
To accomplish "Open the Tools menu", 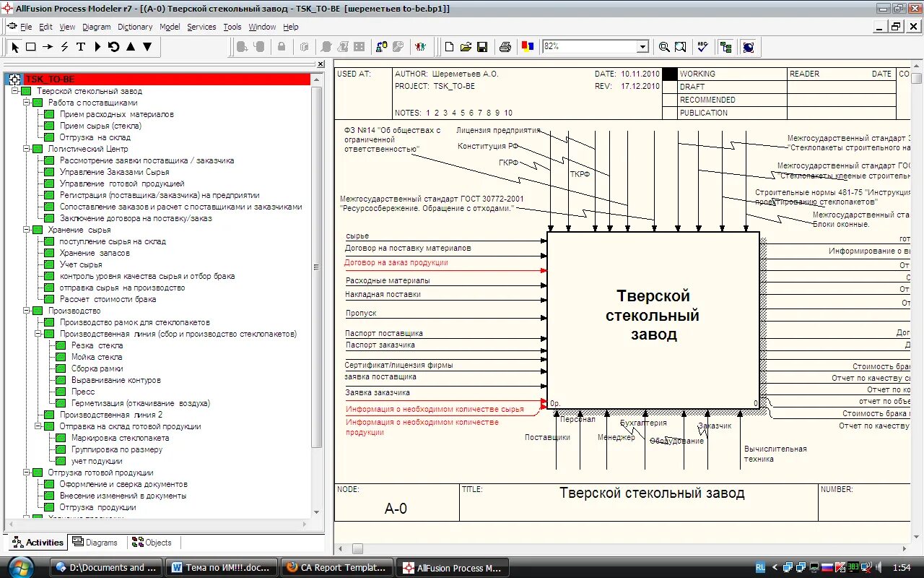I will pos(232,27).
